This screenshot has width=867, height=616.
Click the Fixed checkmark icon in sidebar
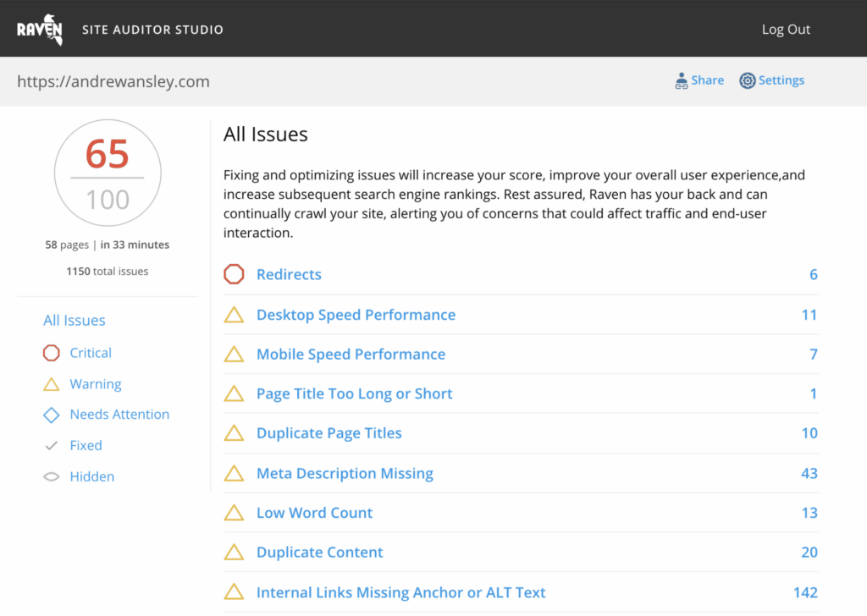pyautogui.click(x=51, y=445)
